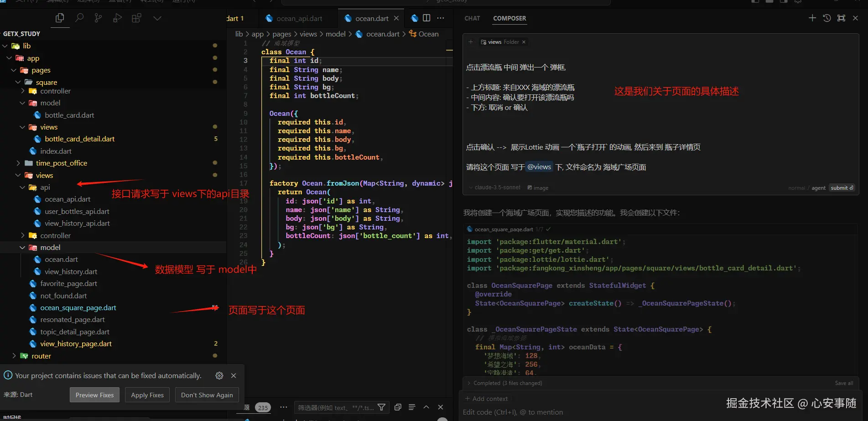Open the Source Control icon
868x421 pixels.
98,18
